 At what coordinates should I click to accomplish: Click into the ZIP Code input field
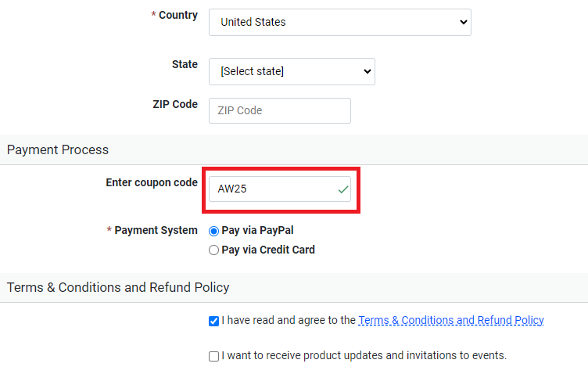point(279,110)
